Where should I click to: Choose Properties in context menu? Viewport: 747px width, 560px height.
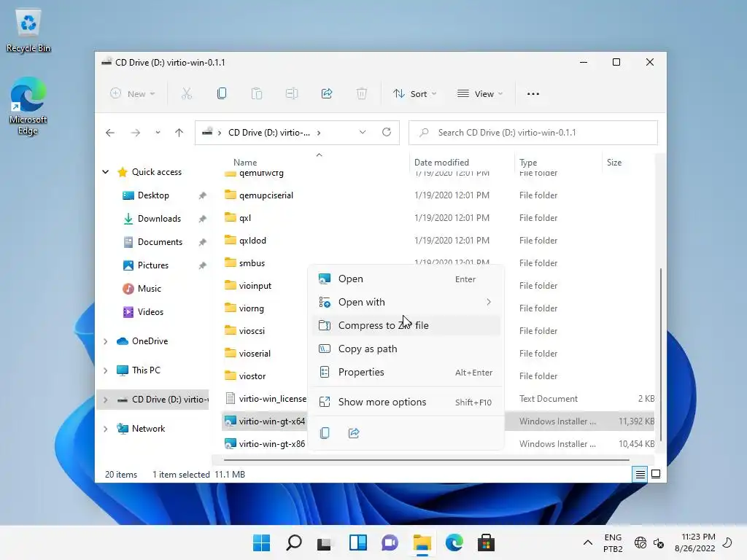406,373
